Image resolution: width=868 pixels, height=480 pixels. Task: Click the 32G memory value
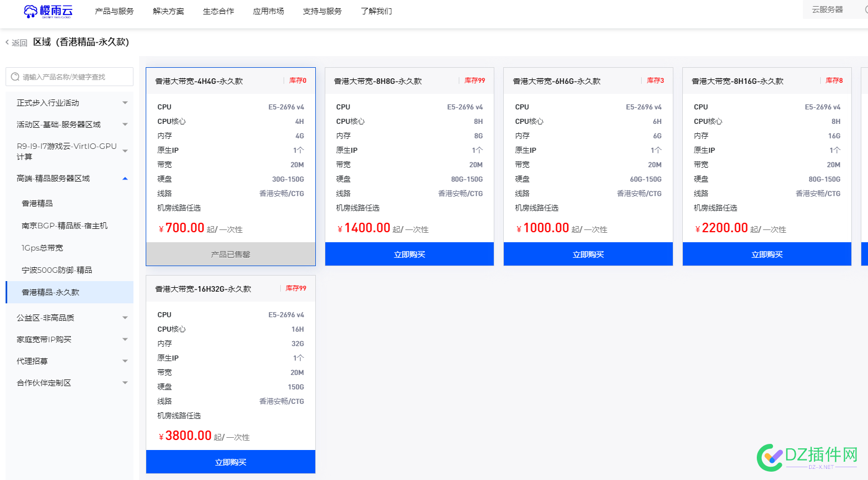298,343
